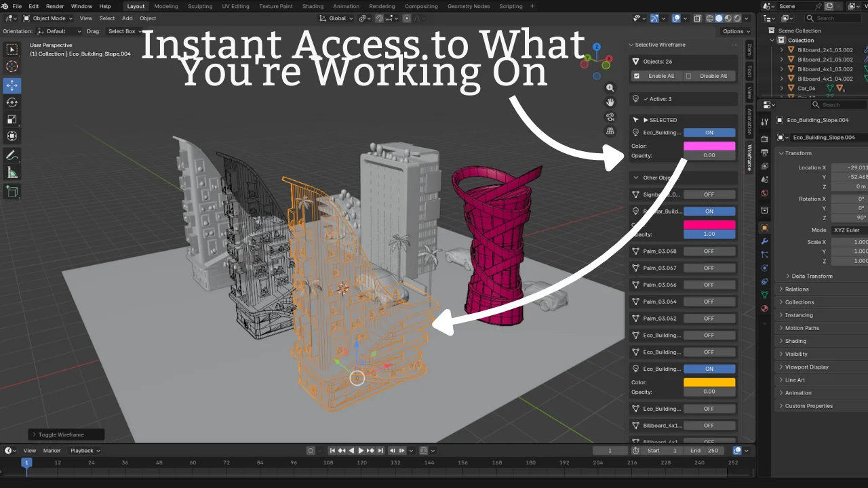Toggle Palm_03.068 wireframe from OFF to ON
The width and height of the screenshot is (868, 488).
[x=709, y=251]
